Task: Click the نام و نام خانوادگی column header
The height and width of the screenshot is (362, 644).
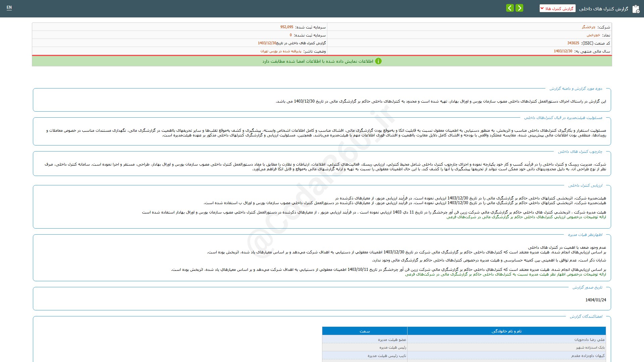Action: tap(506, 331)
